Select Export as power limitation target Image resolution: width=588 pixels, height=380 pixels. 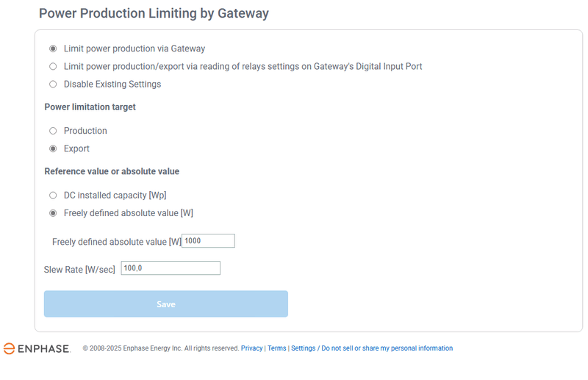pyautogui.click(x=53, y=148)
